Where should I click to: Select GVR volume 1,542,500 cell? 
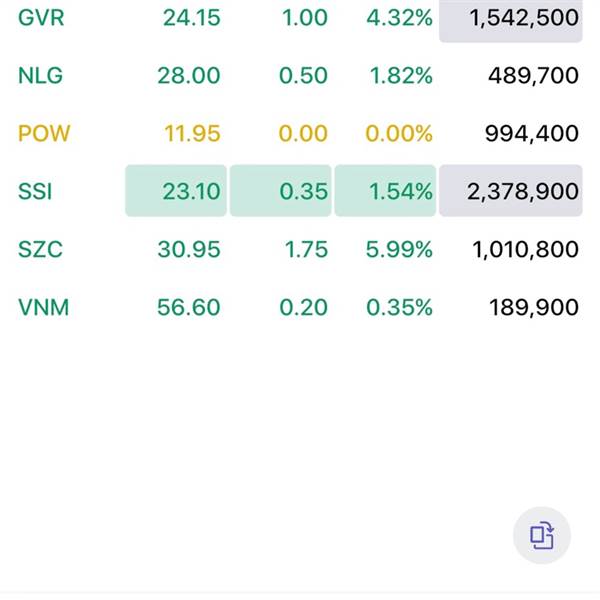click(x=511, y=20)
